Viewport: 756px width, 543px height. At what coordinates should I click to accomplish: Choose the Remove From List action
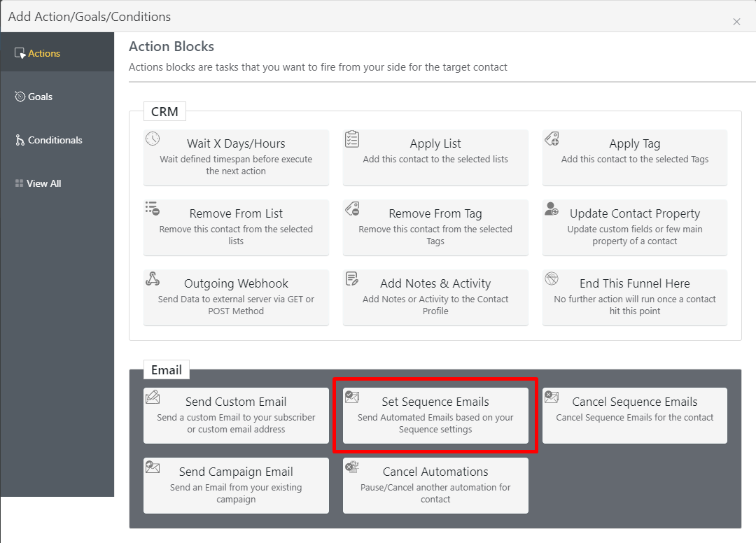(x=236, y=227)
